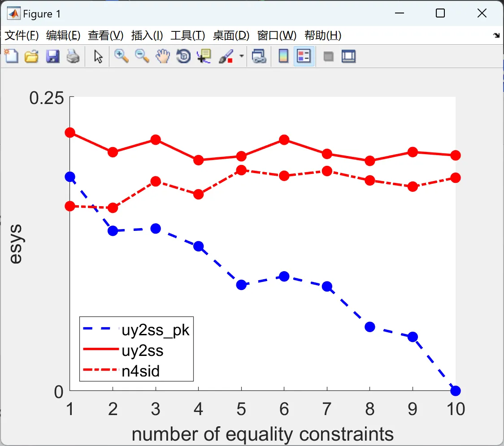This screenshot has width=504, height=446.
Task: Select the Pan hand tool
Action: [163, 56]
